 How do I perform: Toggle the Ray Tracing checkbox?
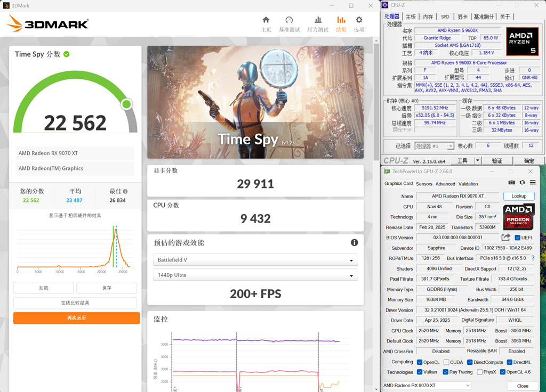(445, 372)
